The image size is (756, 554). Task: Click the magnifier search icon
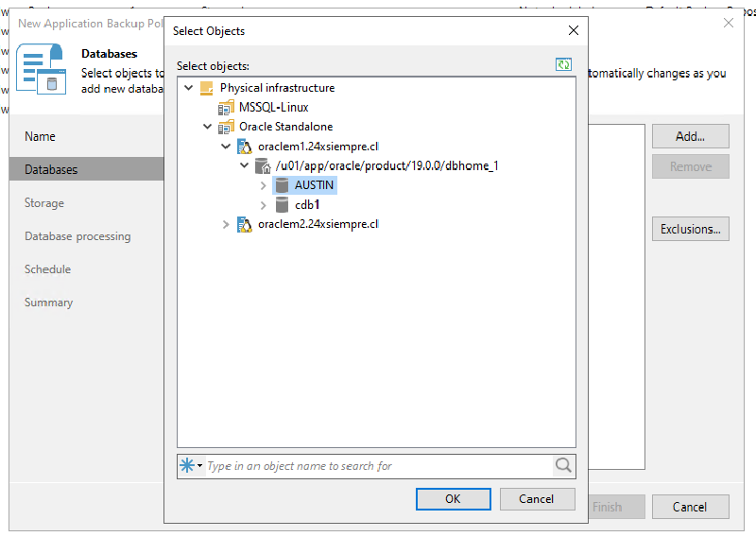(563, 466)
